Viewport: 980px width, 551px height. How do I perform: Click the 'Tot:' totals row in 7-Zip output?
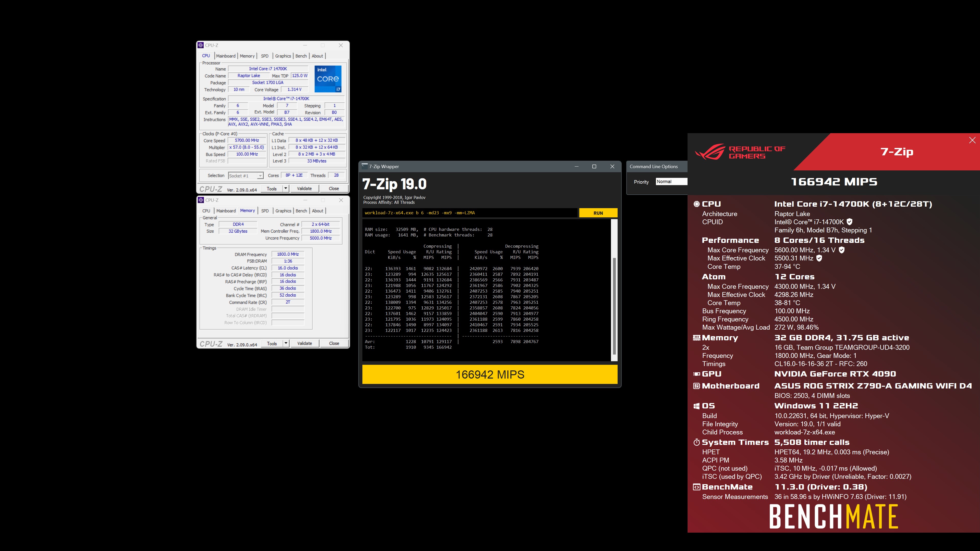408,347
